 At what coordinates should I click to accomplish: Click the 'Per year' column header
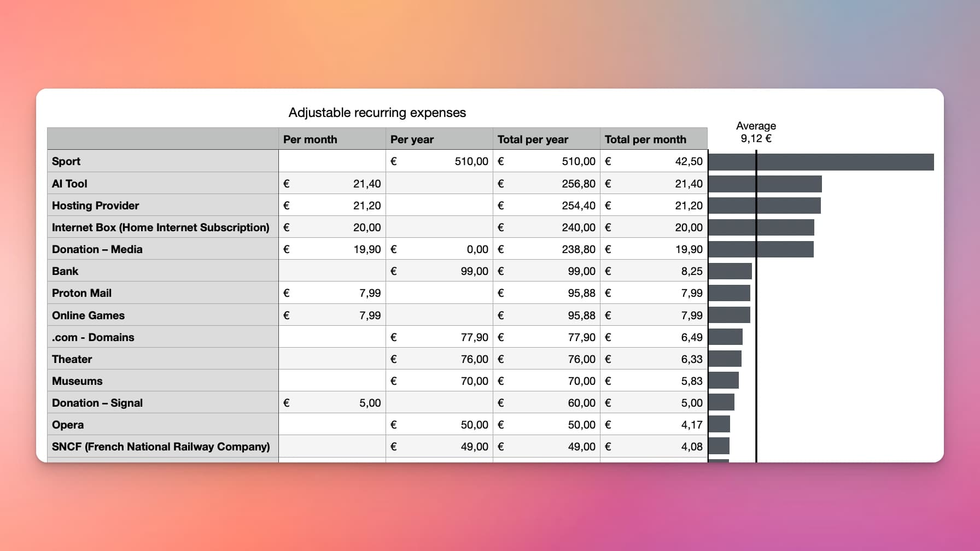tap(439, 139)
